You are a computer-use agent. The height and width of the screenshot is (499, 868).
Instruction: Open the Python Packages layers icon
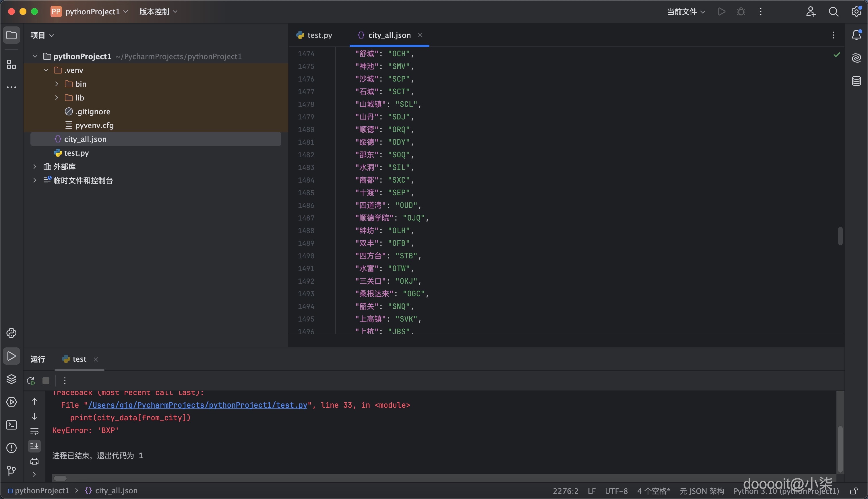point(11,379)
